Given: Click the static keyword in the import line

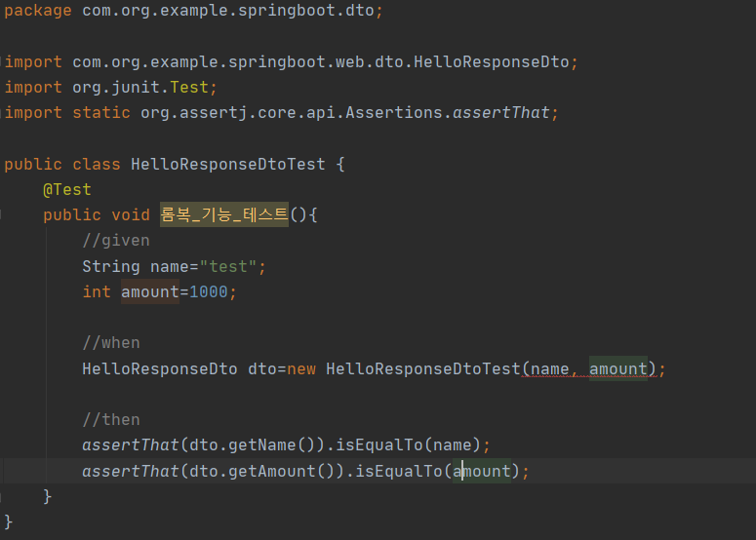Looking at the screenshot, I should pyautogui.click(x=101, y=113).
